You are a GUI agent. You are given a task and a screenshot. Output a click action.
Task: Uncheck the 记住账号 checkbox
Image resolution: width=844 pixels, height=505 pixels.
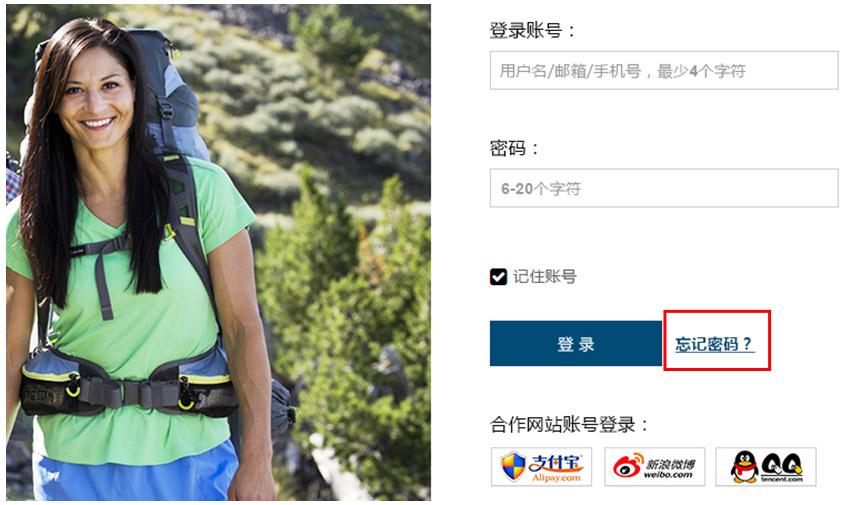(x=498, y=277)
